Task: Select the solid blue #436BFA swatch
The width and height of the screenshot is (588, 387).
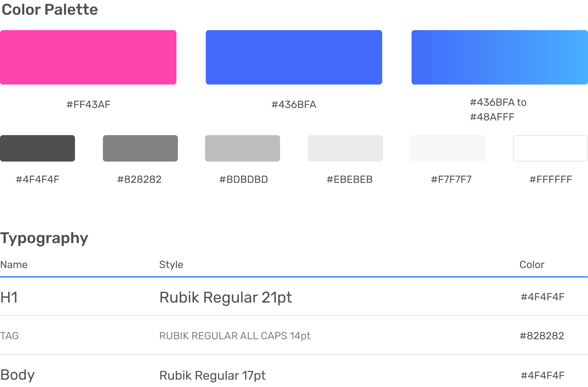Action: click(294, 57)
